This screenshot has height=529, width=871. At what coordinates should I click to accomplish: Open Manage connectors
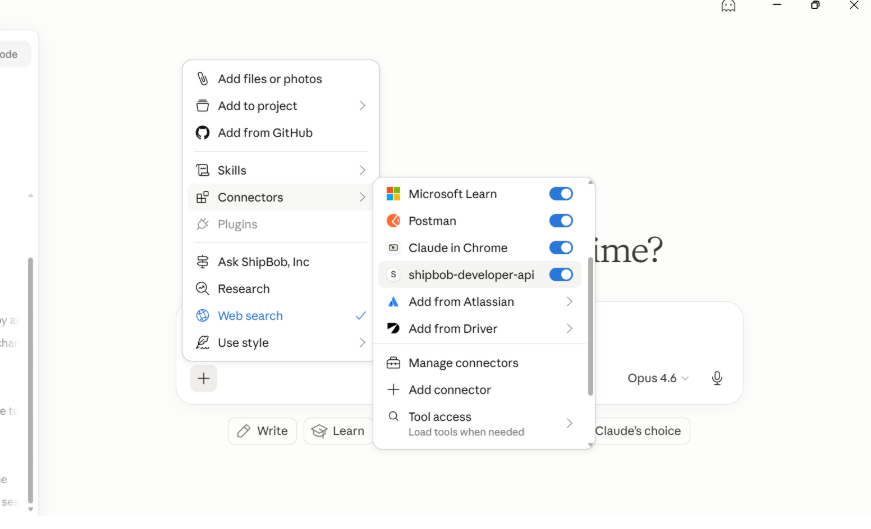[x=480, y=363]
